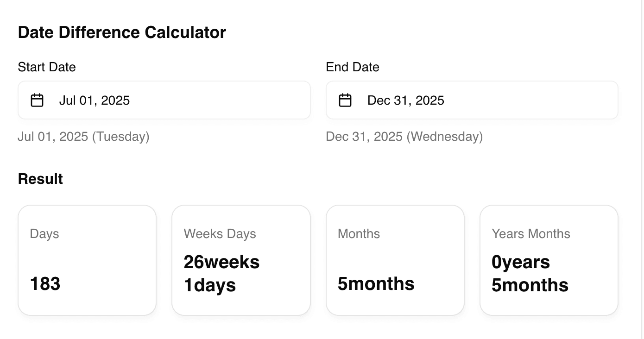Click the calendar icon in End Date field

pos(345,100)
